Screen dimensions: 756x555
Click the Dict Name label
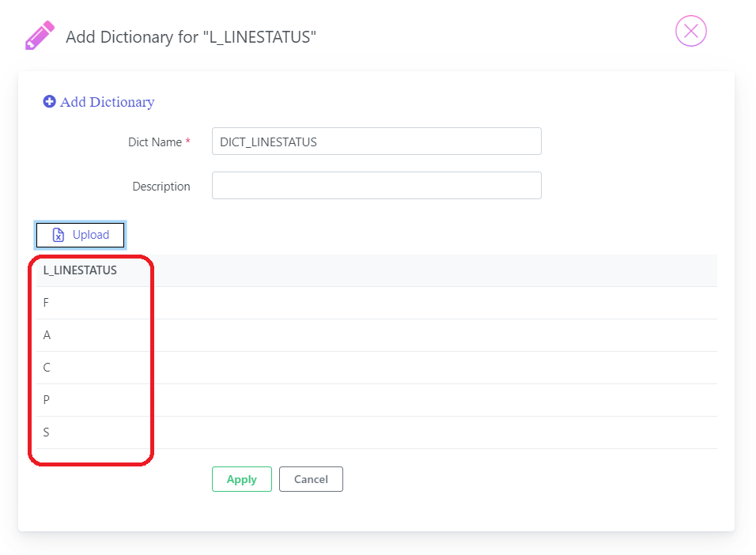155,142
